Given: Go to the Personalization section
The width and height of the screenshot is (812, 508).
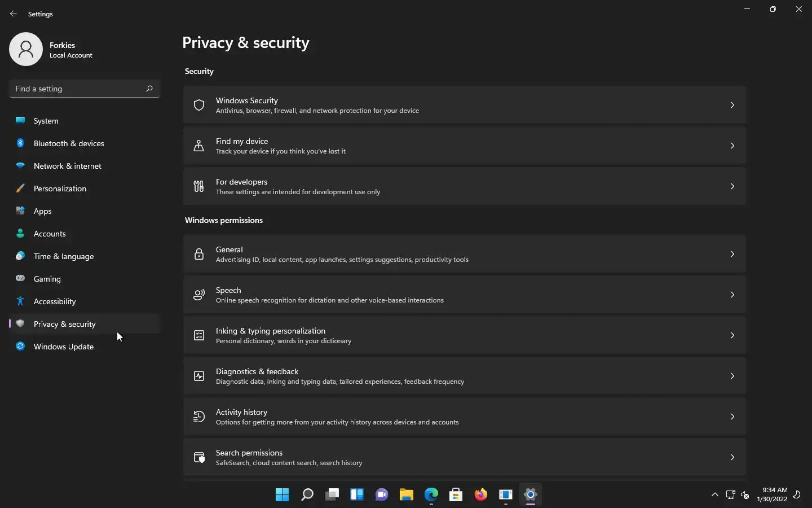Looking at the screenshot, I should 60,189.
